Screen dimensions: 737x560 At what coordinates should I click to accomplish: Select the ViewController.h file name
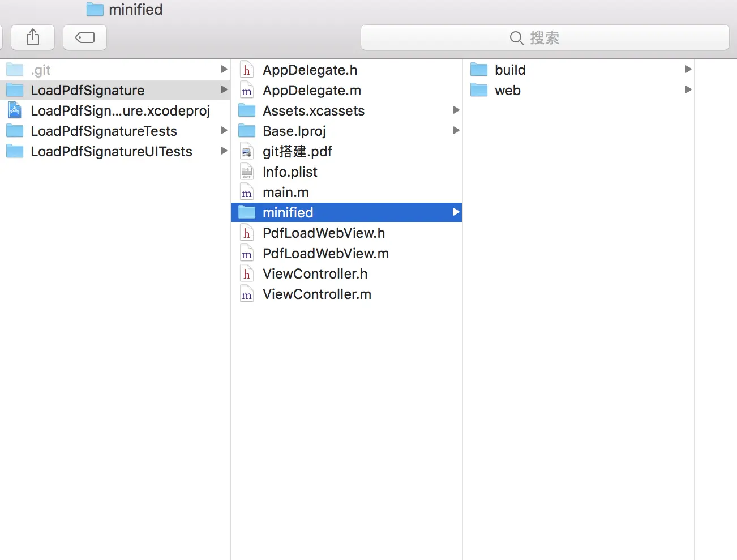click(x=315, y=274)
